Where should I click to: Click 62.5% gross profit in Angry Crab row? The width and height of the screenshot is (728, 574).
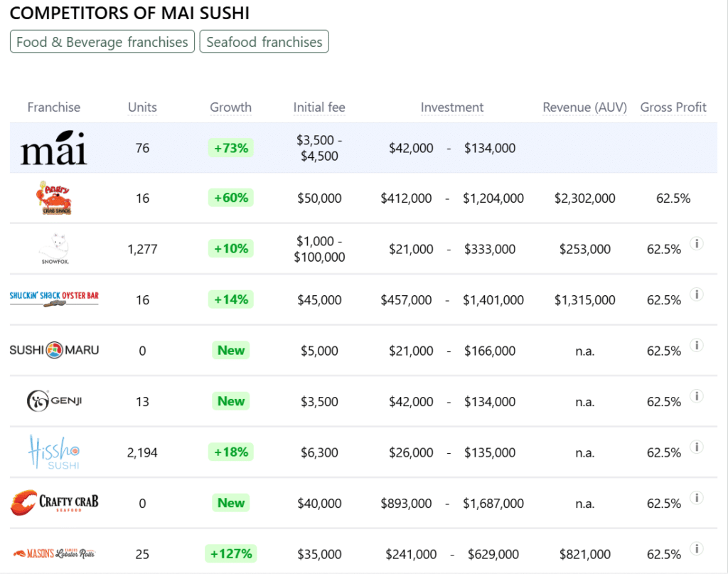click(673, 198)
